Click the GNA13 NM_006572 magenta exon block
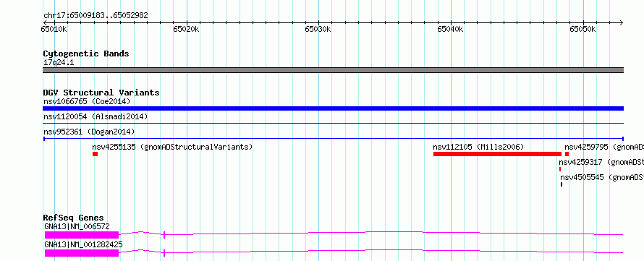The image size is (644, 261). click(82, 235)
